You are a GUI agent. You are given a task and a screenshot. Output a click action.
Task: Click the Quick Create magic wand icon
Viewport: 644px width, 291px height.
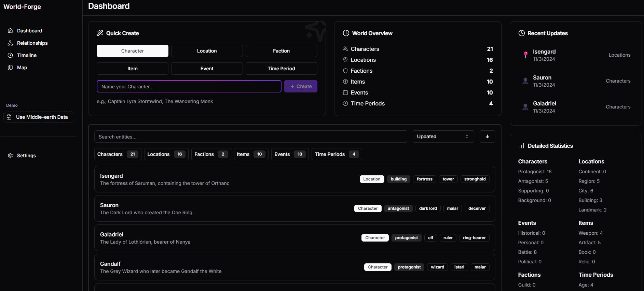100,33
